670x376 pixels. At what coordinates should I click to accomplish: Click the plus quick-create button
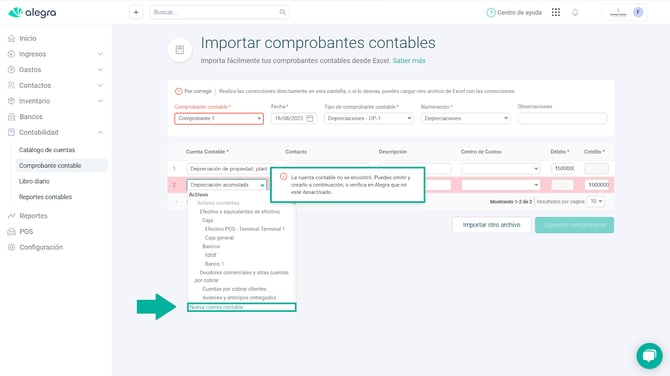[x=136, y=12]
